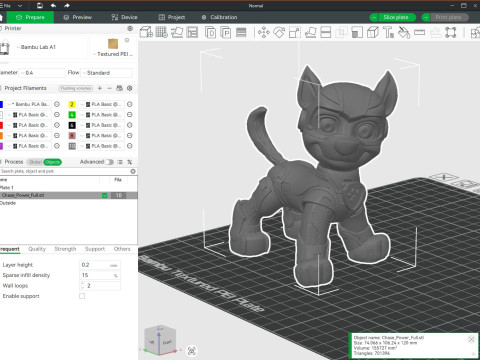Click the Slice plate button
Image resolution: width=480 pixels, height=360 pixels.
pyautogui.click(x=396, y=17)
